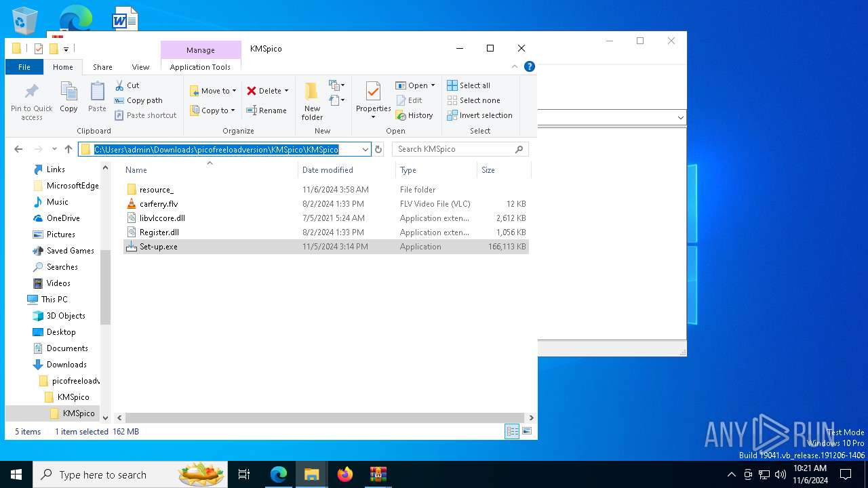Viewport: 868px width, 488px height.
Task: Click Select none
Action: coord(473,100)
